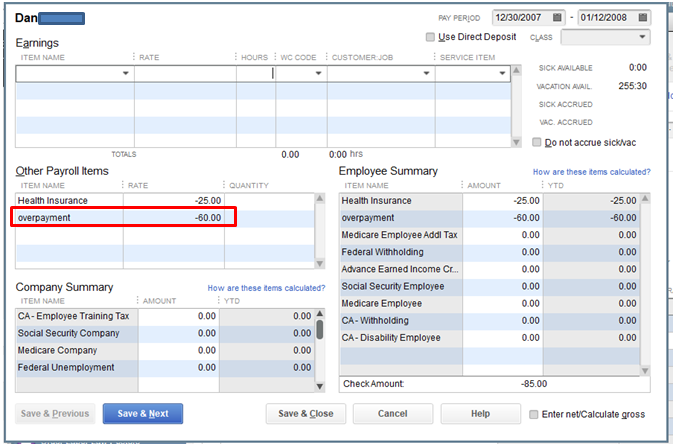The width and height of the screenshot is (673, 444).
Task: Expand the Customer:Job dropdown
Action: click(x=426, y=73)
